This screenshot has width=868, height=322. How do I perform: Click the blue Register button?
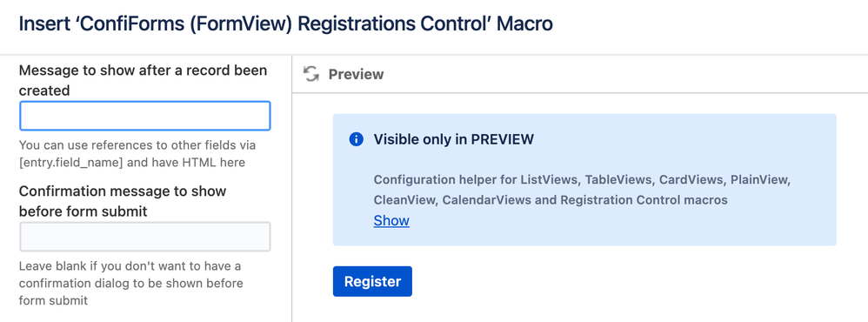point(372,282)
